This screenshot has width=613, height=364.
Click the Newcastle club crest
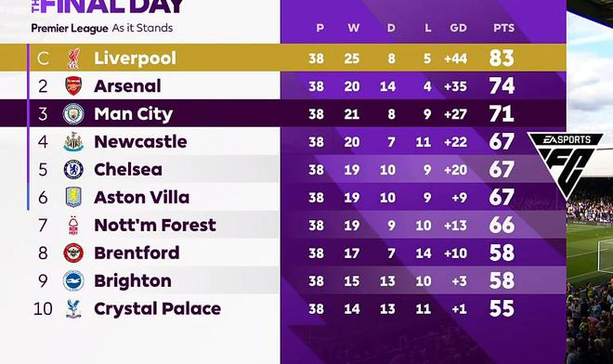73,141
